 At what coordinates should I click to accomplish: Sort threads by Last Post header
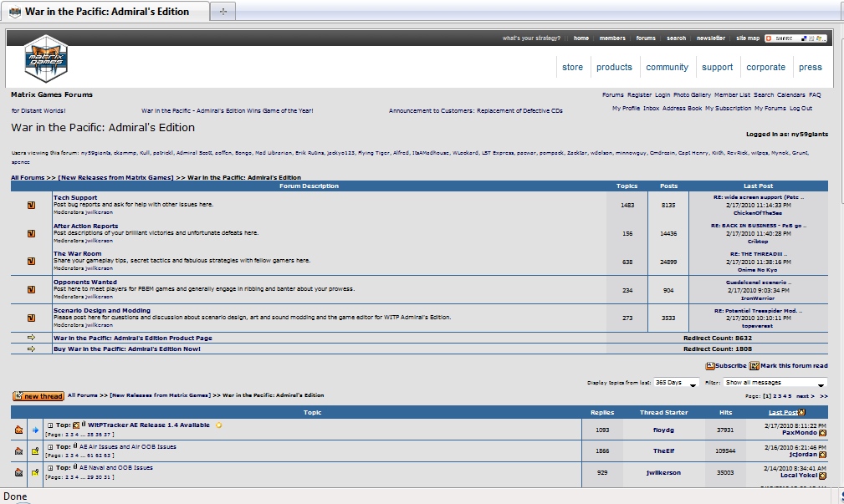783,412
